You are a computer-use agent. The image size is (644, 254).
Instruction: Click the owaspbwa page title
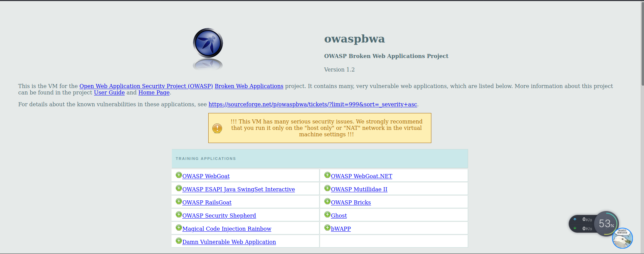pyautogui.click(x=355, y=39)
